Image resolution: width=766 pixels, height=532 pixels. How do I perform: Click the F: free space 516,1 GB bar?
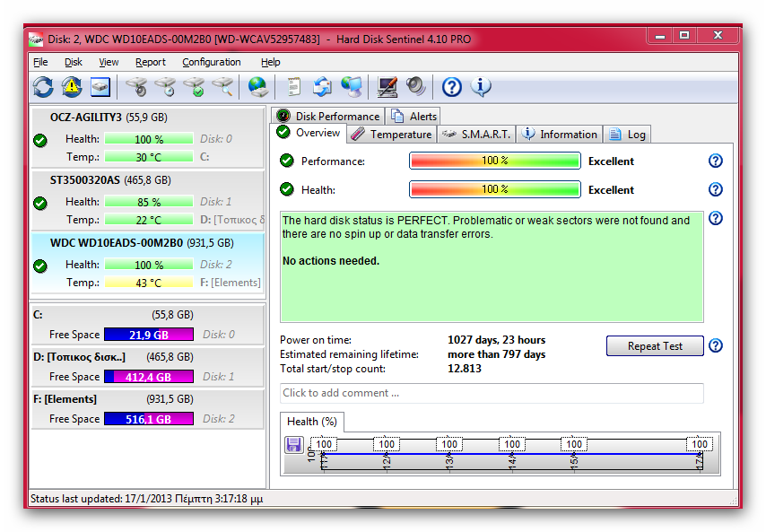pos(149,419)
